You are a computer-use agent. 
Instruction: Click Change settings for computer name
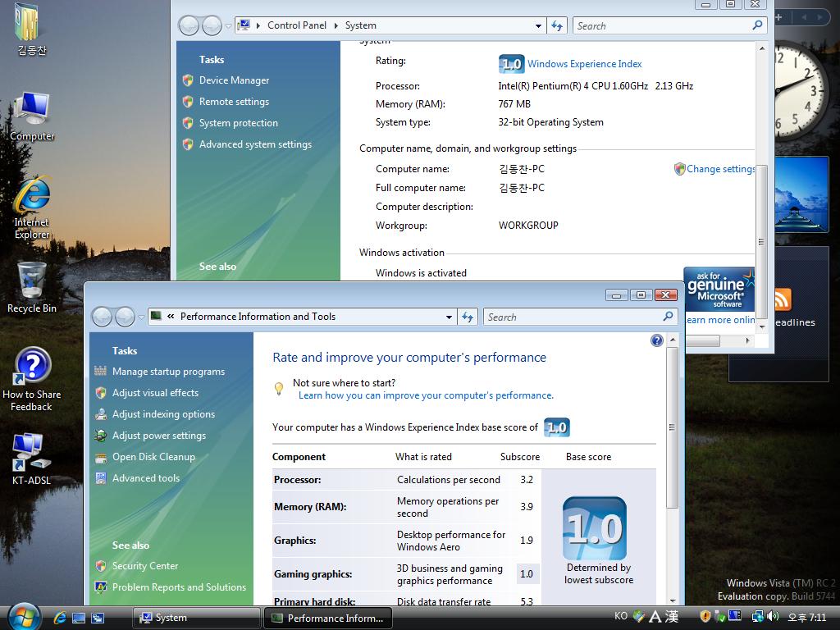(x=720, y=169)
